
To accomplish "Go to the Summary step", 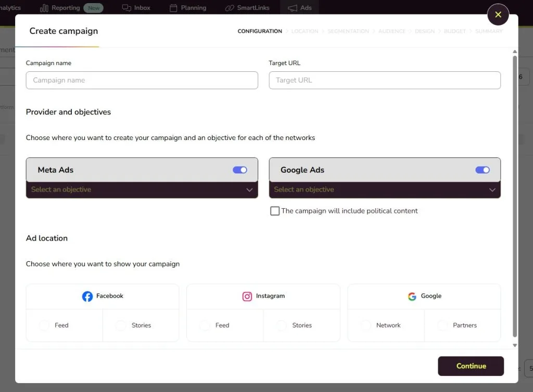I will click(x=489, y=31).
